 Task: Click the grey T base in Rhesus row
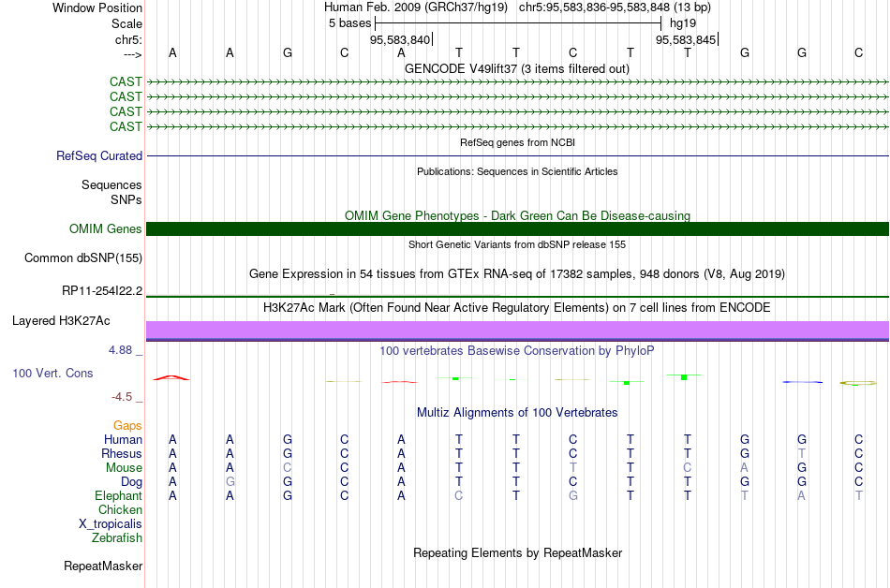[801, 453]
